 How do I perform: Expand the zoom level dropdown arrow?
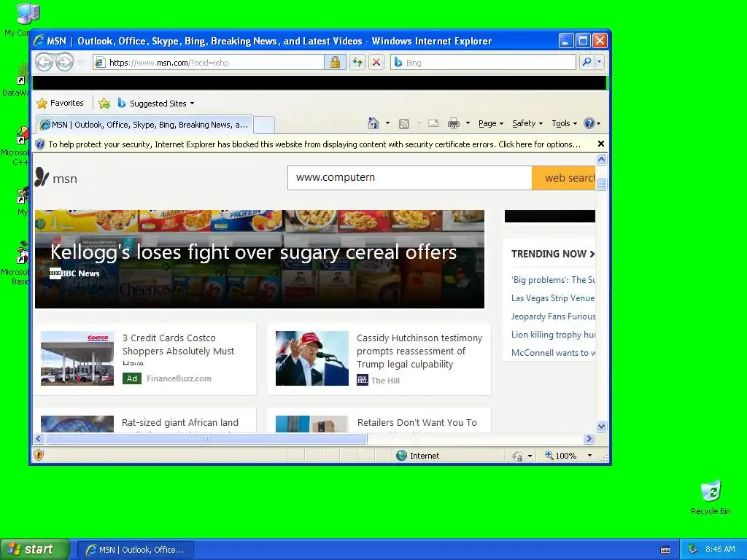tap(589, 456)
